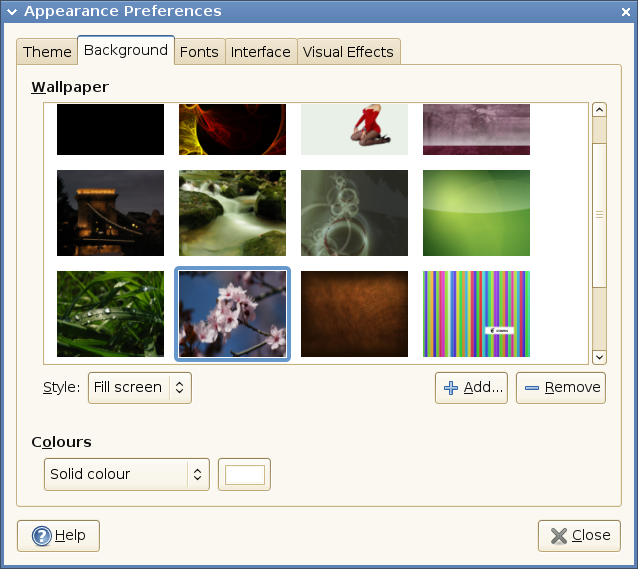Open the white colour swatch picker

244,474
